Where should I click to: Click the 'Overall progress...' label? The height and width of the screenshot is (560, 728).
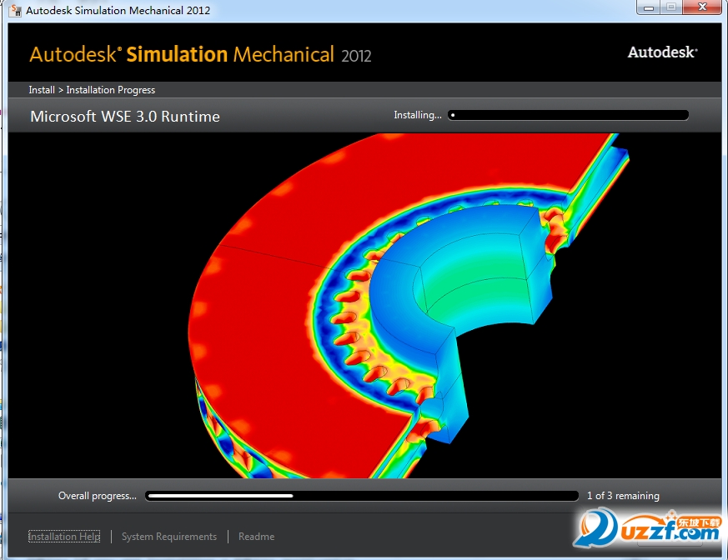[98, 496]
